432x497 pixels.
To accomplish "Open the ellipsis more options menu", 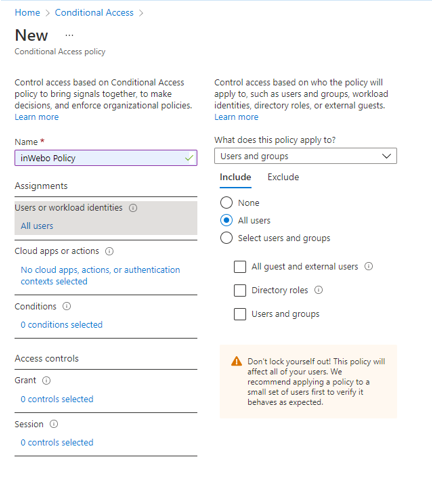I will [x=69, y=35].
